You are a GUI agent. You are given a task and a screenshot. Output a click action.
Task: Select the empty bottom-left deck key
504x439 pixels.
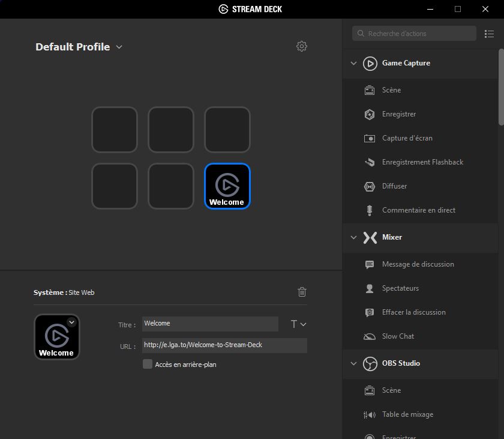(115, 186)
